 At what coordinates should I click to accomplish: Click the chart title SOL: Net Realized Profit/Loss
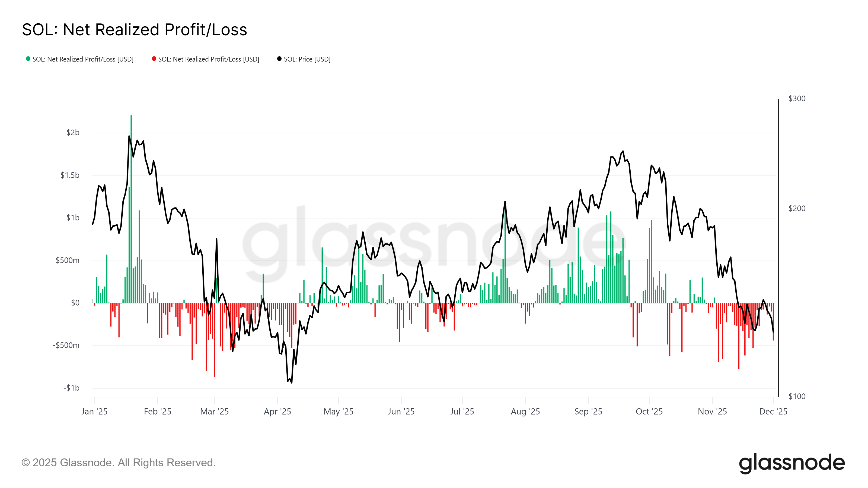[x=135, y=30]
